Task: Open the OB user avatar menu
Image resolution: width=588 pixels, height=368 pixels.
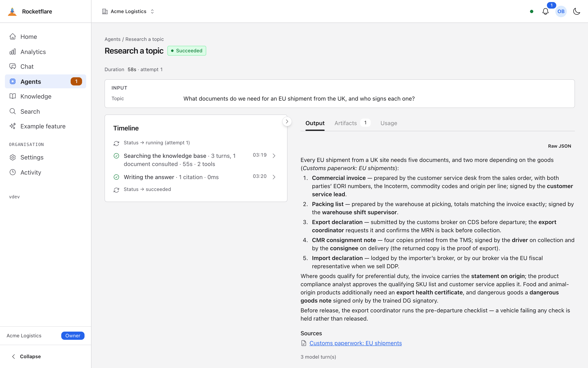Action: click(561, 11)
